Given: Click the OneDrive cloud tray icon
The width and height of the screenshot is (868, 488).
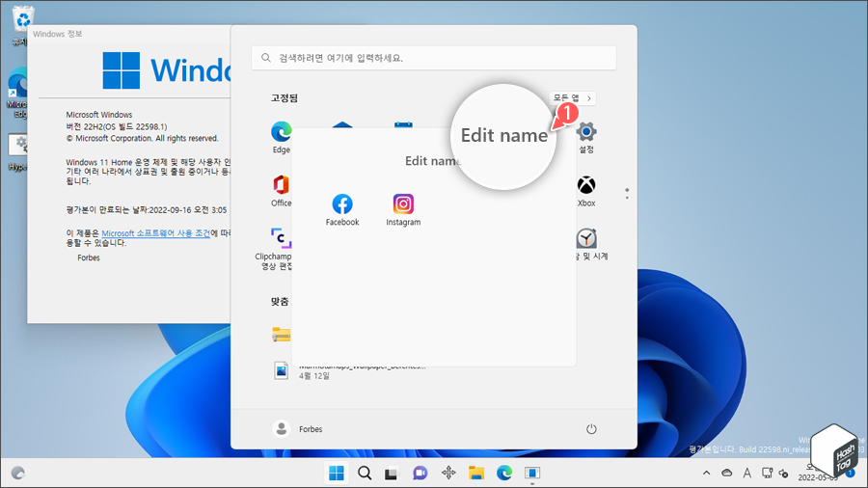Looking at the screenshot, I should pos(726,474).
